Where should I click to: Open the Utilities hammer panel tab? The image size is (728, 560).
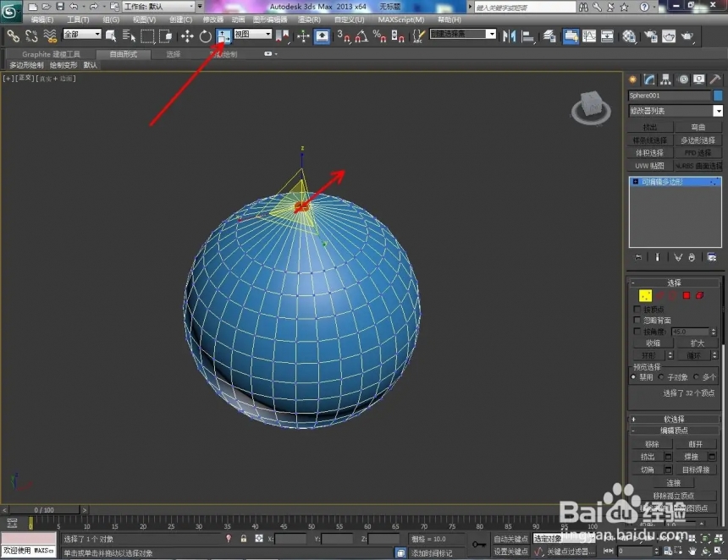pyautogui.click(x=715, y=80)
